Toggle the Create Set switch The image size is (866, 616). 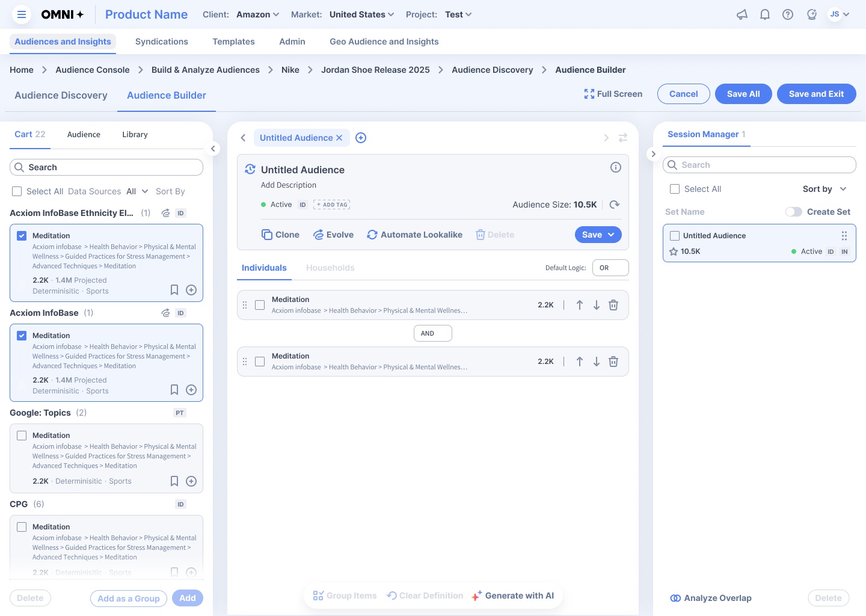[x=794, y=212]
